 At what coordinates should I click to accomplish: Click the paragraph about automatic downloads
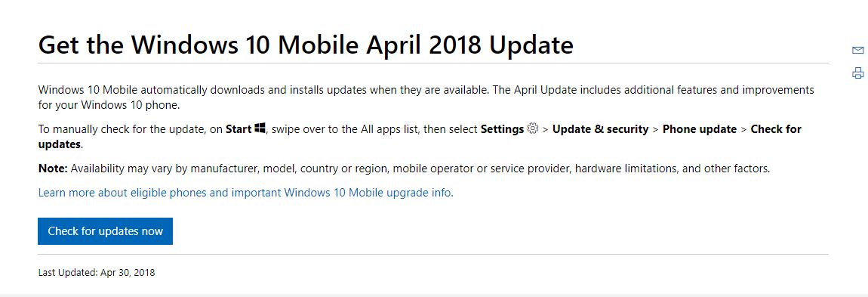tap(426, 97)
